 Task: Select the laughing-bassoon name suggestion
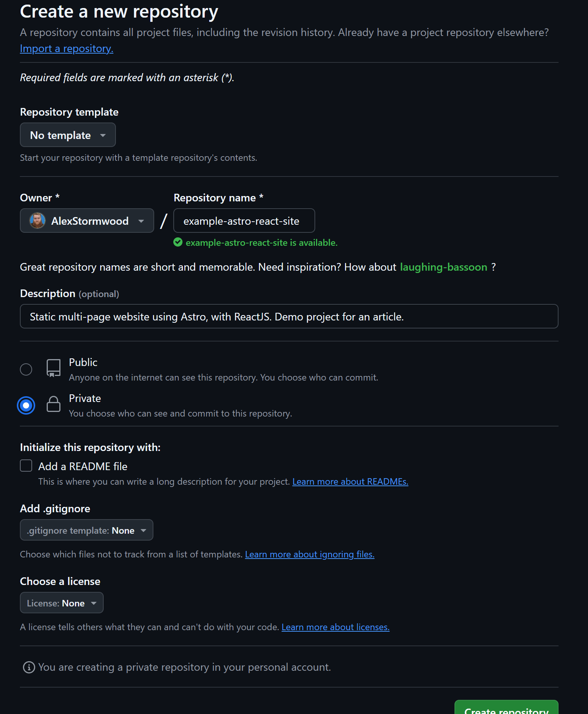coord(443,267)
